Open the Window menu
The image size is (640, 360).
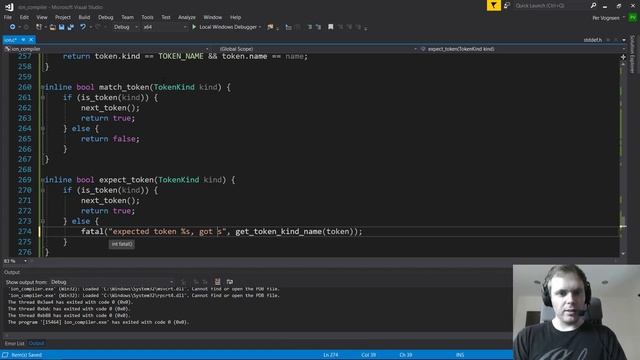[x=213, y=17]
